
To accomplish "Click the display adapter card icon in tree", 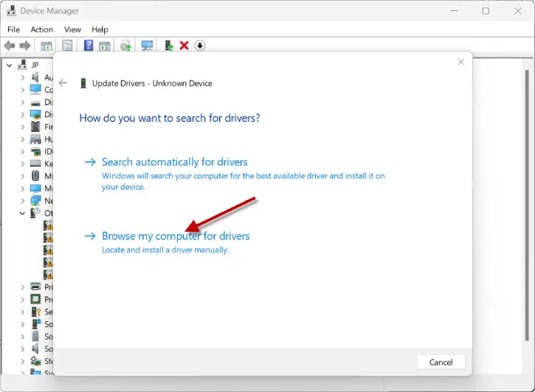I will (x=35, y=114).
